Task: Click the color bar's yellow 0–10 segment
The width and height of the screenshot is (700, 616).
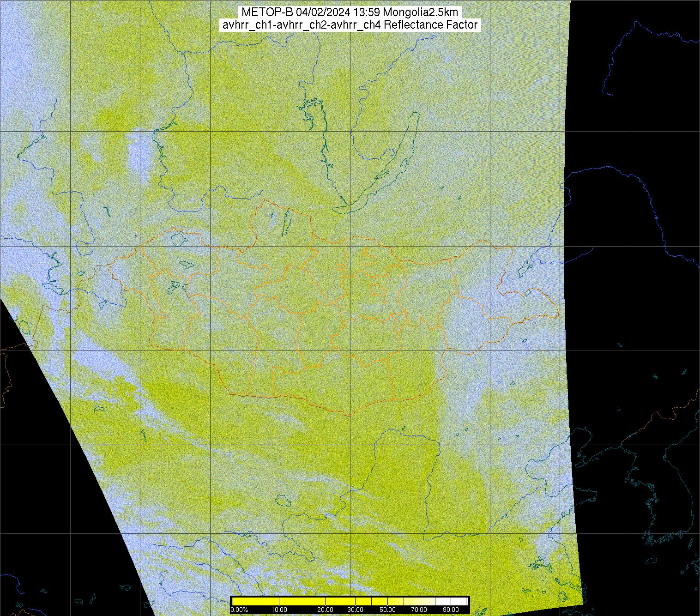Action: coord(255,601)
